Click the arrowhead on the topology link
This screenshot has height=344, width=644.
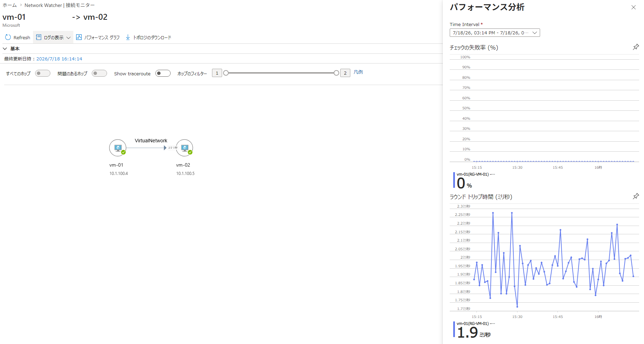point(165,148)
